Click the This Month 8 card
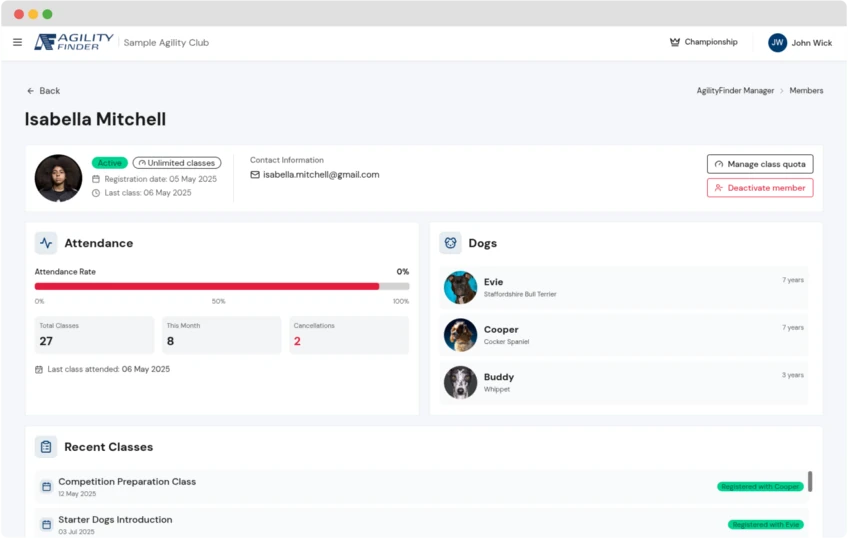Screen dimensions: 848x538 pos(222,335)
